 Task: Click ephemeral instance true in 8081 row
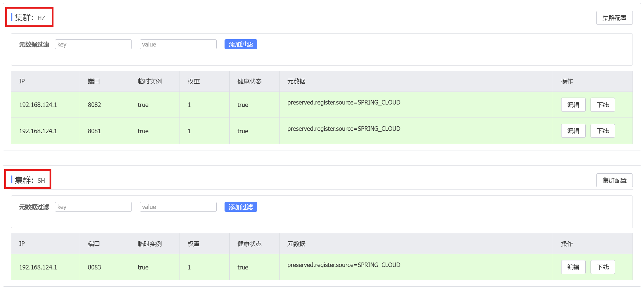click(x=143, y=131)
